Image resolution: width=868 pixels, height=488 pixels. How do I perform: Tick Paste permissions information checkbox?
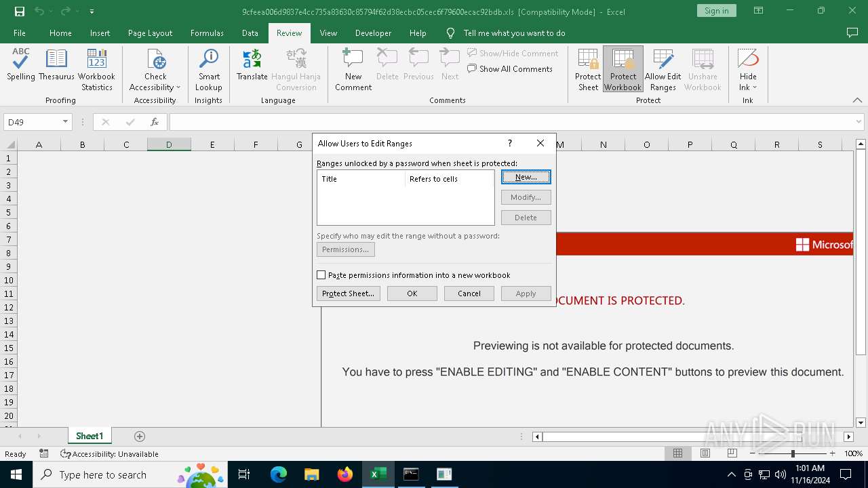pyautogui.click(x=321, y=275)
